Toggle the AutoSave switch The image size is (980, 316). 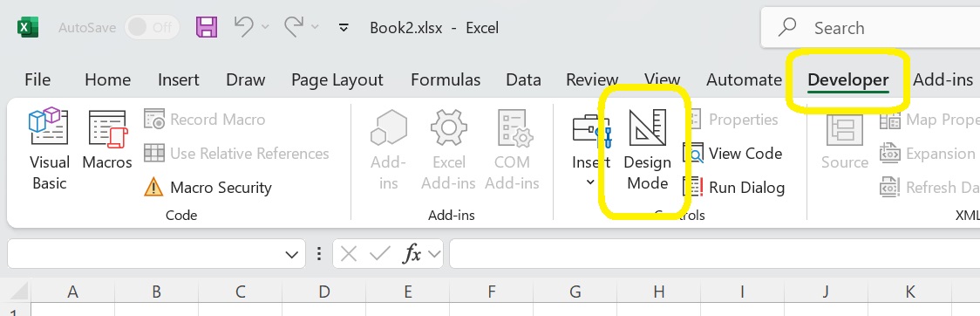tap(152, 28)
